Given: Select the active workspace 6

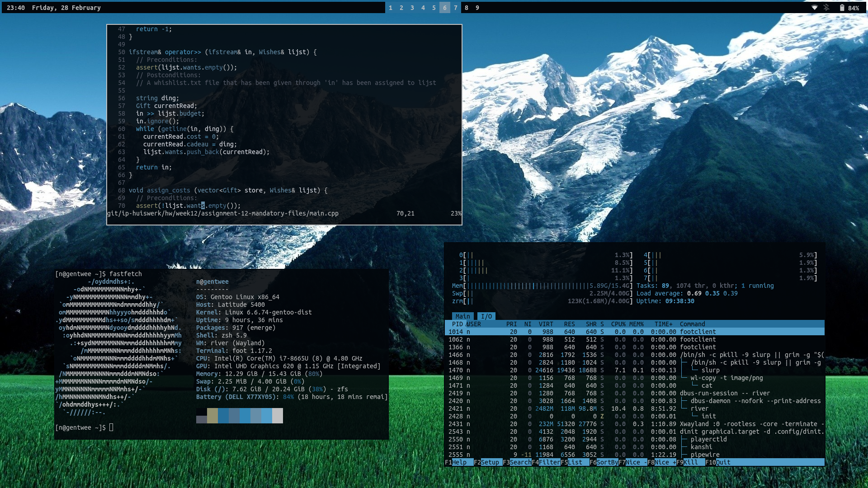Looking at the screenshot, I should pyautogui.click(x=445, y=8).
